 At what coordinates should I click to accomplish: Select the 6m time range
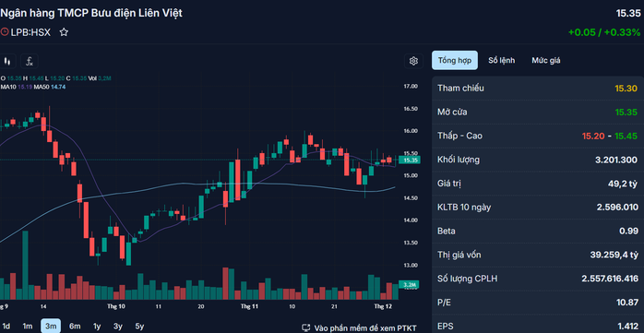pyautogui.click(x=75, y=327)
